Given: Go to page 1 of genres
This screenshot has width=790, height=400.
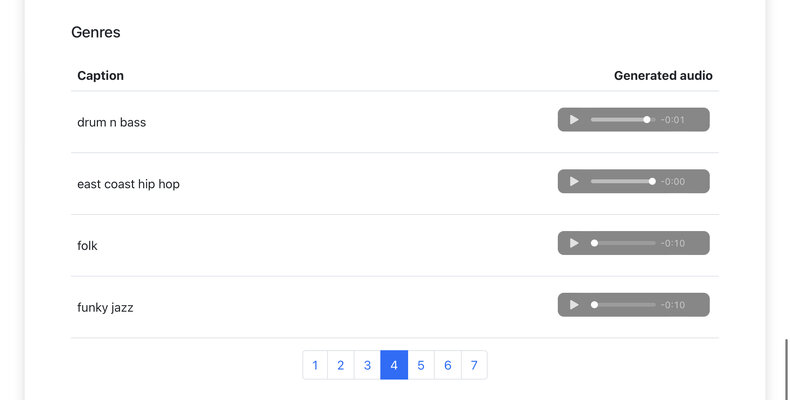Looking at the screenshot, I should [315, 365].
